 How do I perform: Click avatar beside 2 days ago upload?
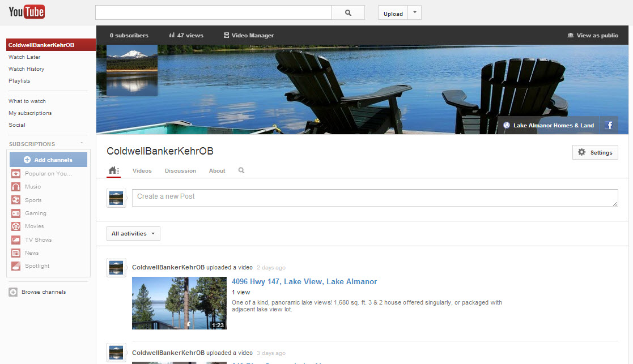point(116,268)
